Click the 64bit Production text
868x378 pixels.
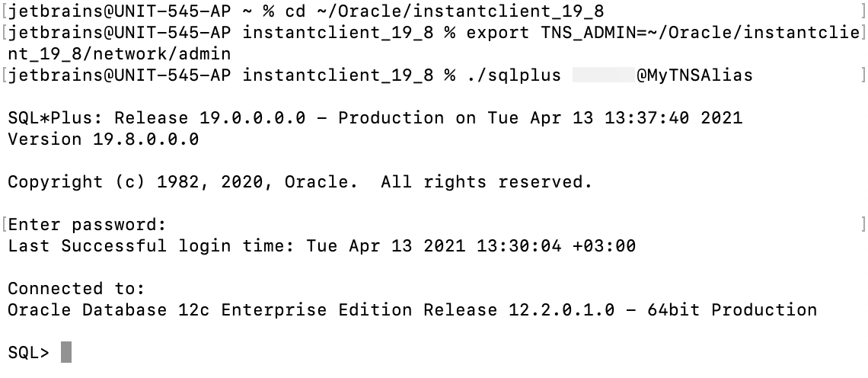coord(732,310)
